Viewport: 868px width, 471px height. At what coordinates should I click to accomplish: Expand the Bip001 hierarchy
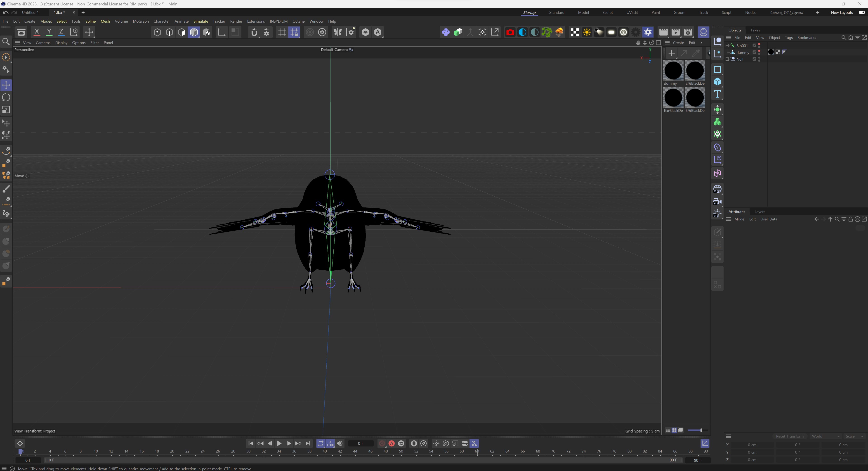coord(727,45)
